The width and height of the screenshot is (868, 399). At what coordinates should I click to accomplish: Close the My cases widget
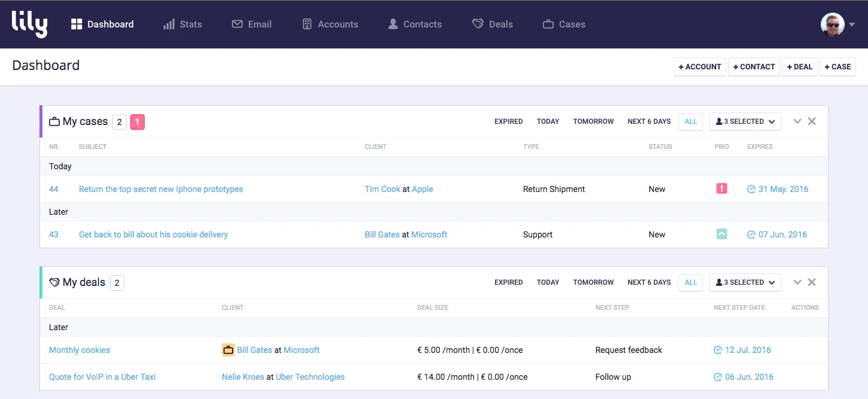(812, 121)
